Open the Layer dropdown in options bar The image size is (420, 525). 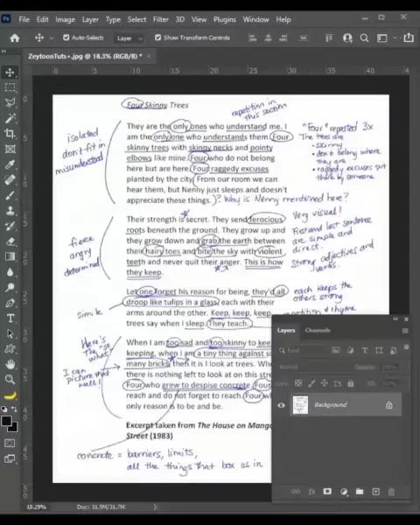[129, 38]
